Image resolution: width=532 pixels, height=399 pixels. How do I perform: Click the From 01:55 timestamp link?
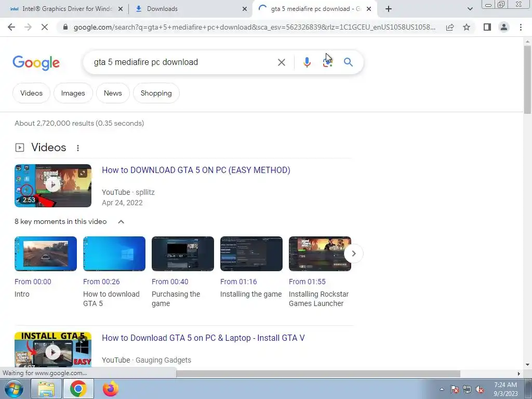point(307,282)
